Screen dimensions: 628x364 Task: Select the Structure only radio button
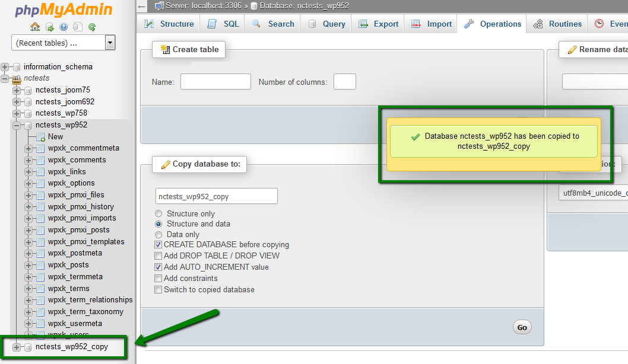pos(158,213)
